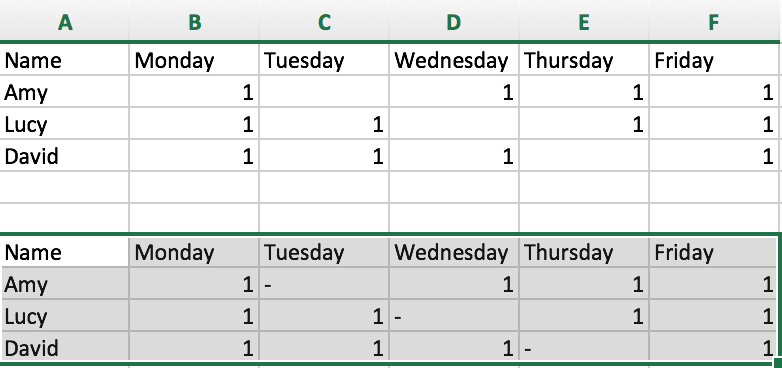
Task: Select the shaded Monday header cell
Action: click(194, 252)
